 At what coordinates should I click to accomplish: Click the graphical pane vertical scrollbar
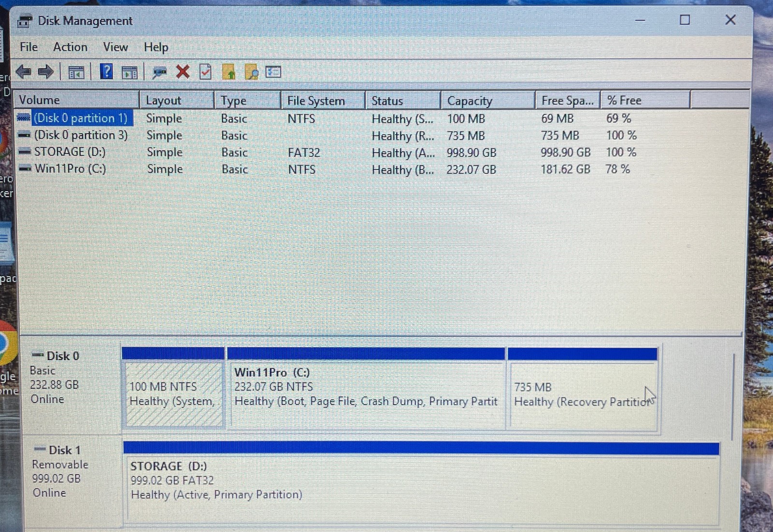point(733,397)
